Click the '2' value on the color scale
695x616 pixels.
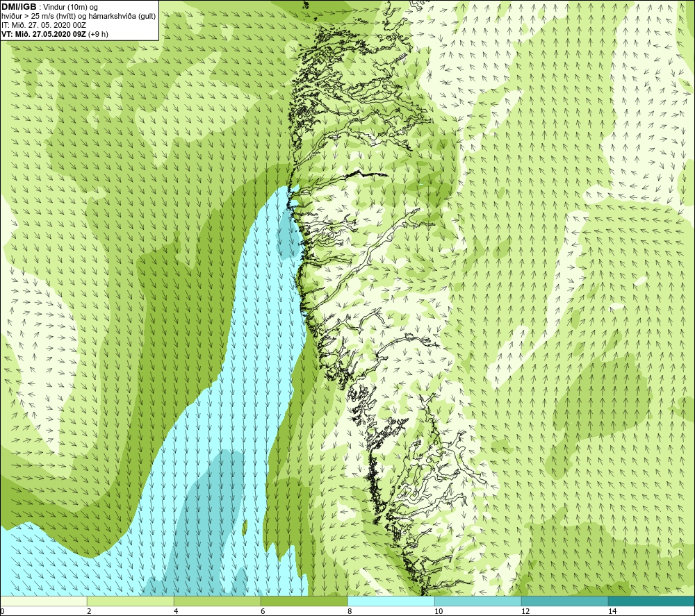(90, 611)
